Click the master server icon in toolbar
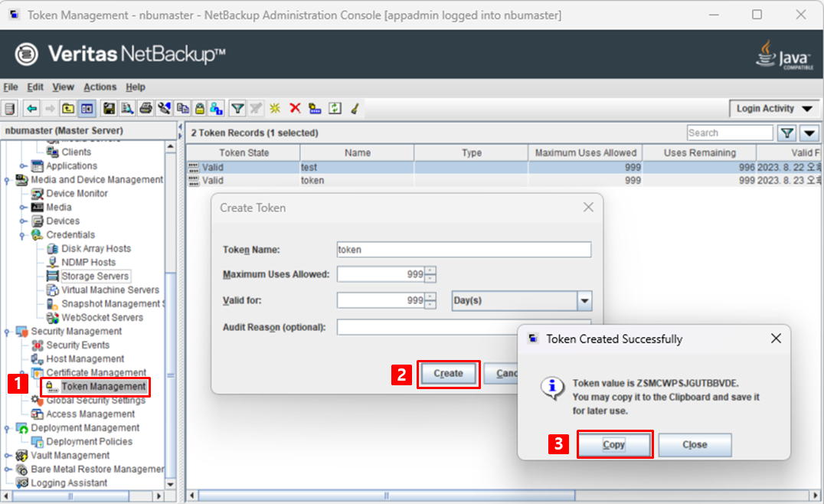This screenshot has width=824, height=504. (9, 109)
